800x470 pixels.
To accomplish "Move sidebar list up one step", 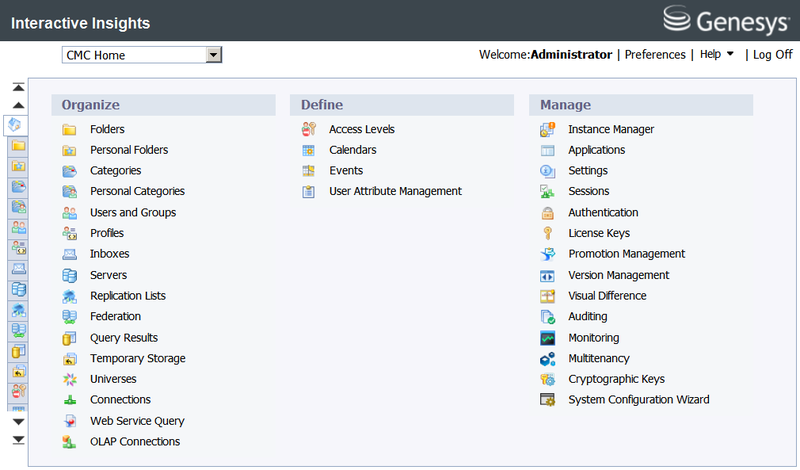I will coord(18,105).
